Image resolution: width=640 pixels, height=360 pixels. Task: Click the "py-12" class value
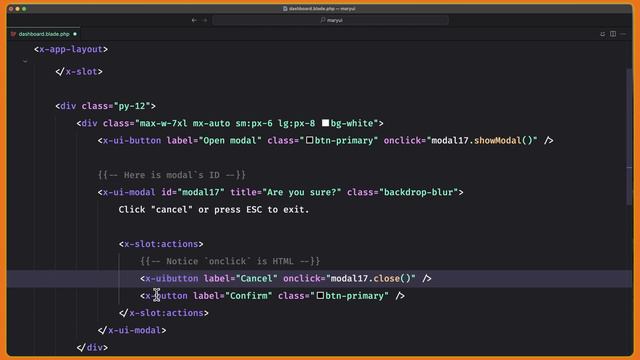tap(132, 106)
